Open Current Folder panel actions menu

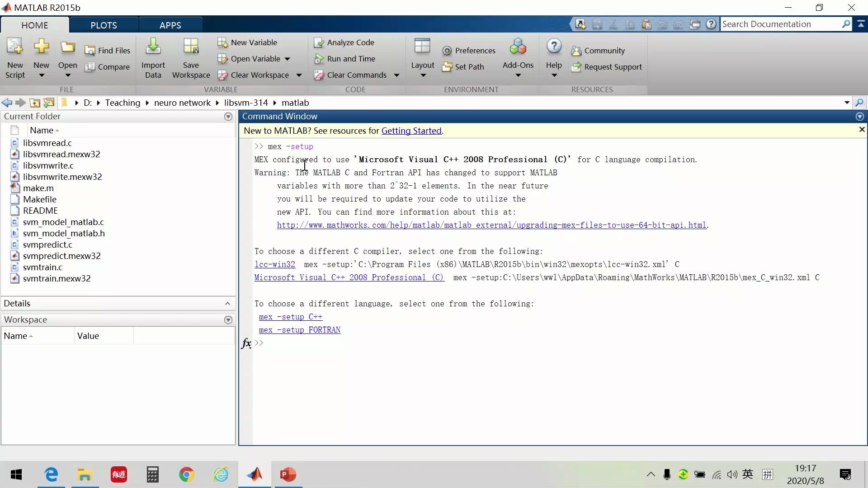coord(228,117)
